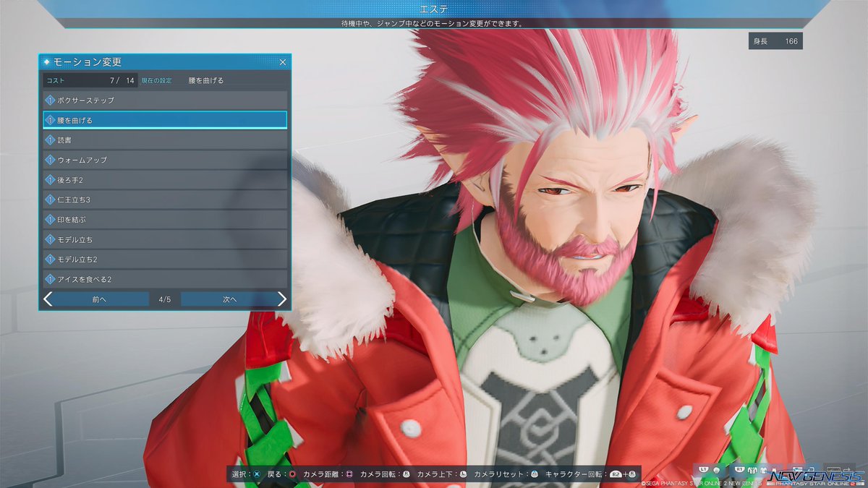Click the 身長 166 height display
This screenshot has width=868, height=488.
coord(775,41)
